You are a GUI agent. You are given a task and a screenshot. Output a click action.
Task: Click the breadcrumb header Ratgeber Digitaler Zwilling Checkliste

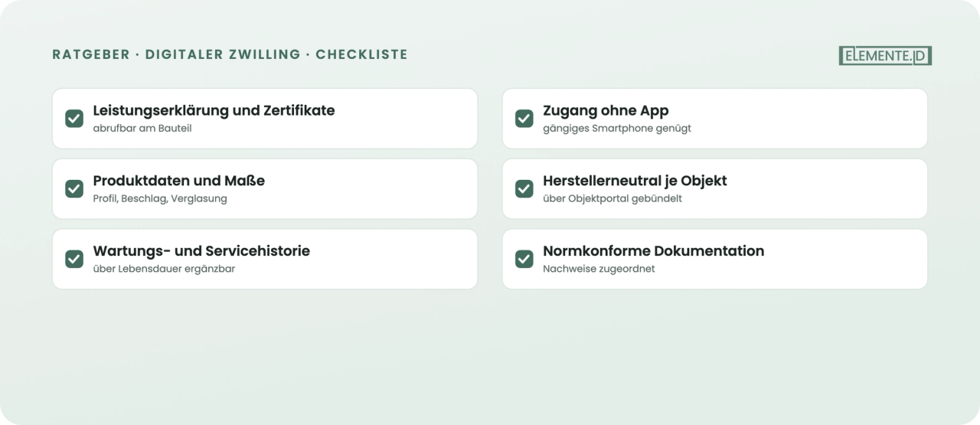click(230, 54)
